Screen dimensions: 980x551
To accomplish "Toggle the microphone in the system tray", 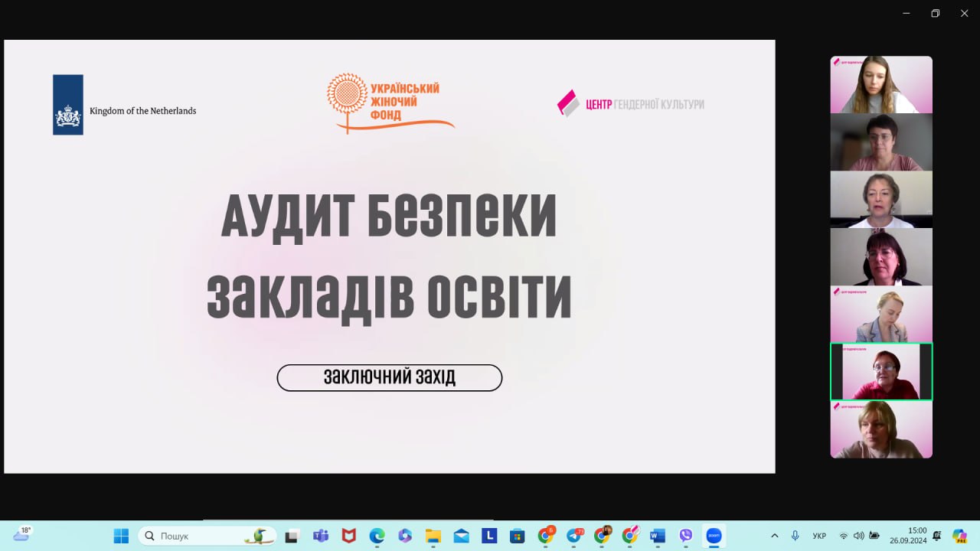I will (795, 535).
